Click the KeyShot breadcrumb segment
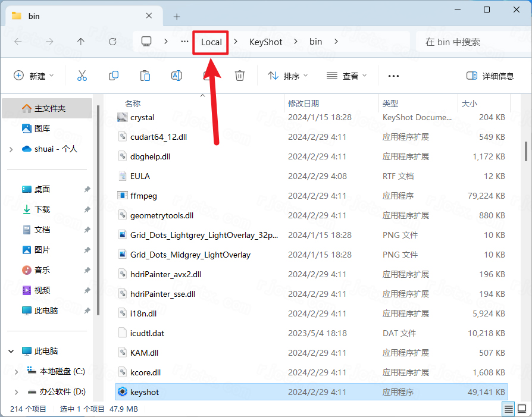Screen dimensions: 532x417 pyautogui.click(x=265, y=42)
